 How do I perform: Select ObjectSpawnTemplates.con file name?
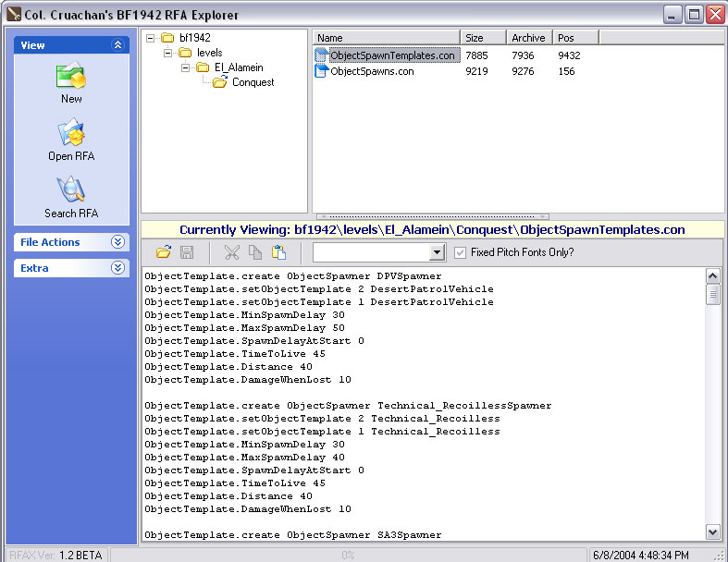pyautogui.click(x=392, y=55)
